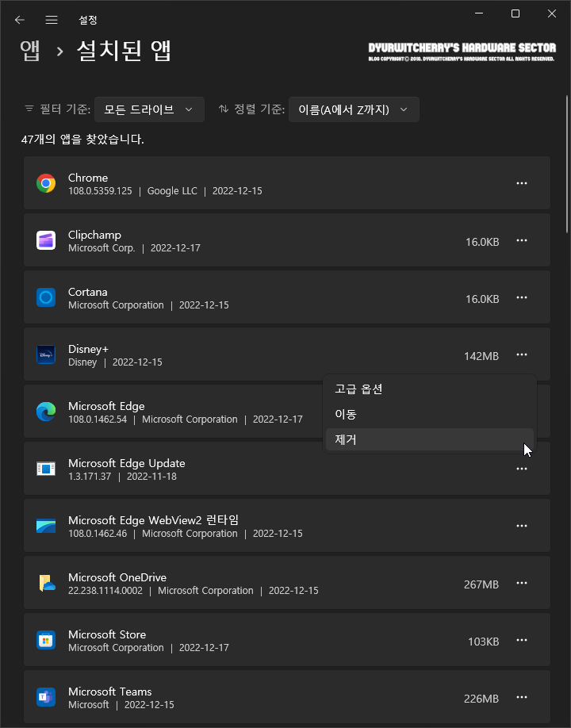Choose 제거 to uninstall Disney+
Screen dimensions: 571x728
pos(430,439)
